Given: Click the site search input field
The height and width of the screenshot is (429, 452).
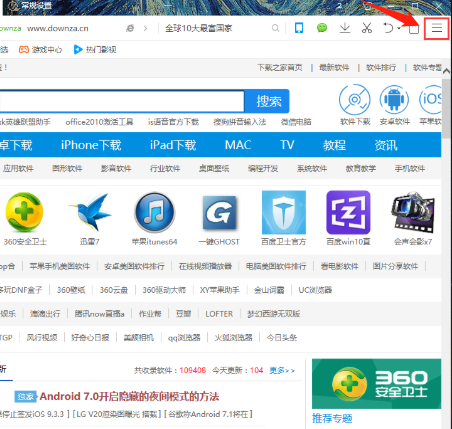Looking at the screenshot, I should 122,101.
